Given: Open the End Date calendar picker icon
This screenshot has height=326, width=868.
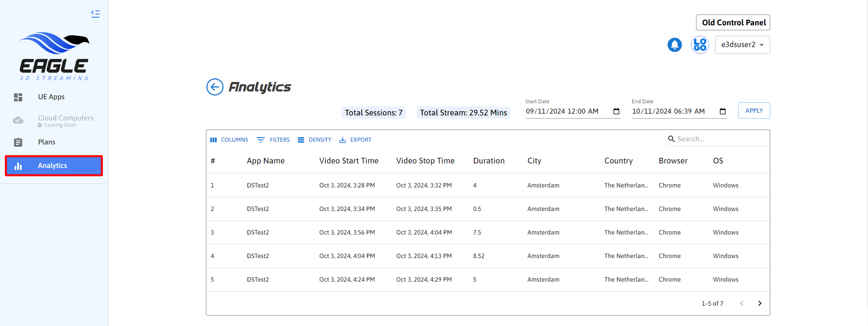Looking at the screenshot, I should point(722,111).
